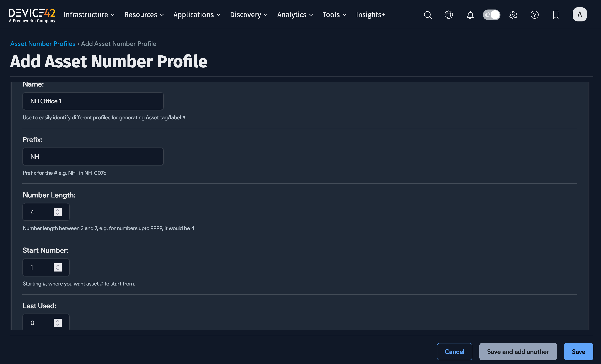Open the Tools dropdown
Viewport: 601px width, 364px height.
click(x=334, y=15)
